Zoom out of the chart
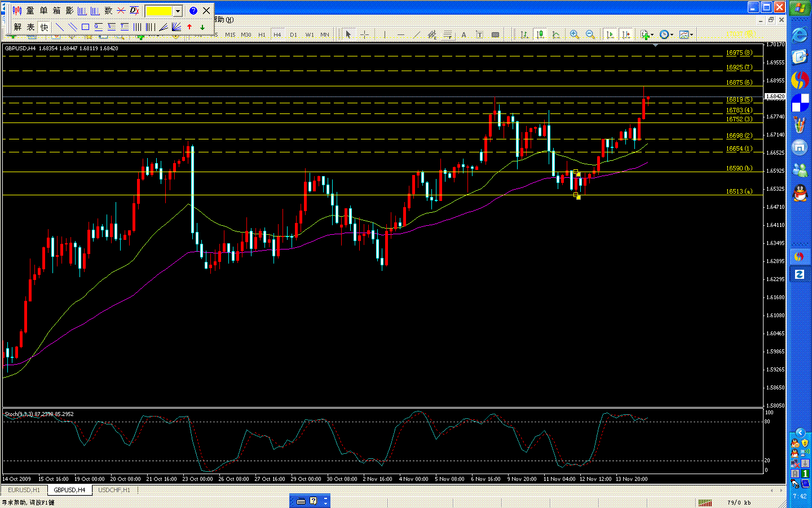The width and height of the screenshot is (812, 508). (590, 34)
